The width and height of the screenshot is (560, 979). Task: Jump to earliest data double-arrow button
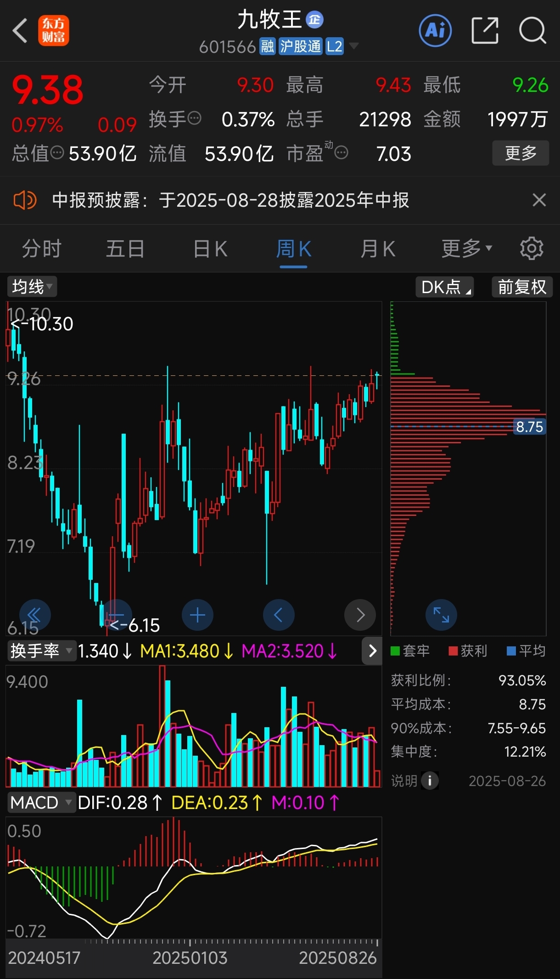35,615
